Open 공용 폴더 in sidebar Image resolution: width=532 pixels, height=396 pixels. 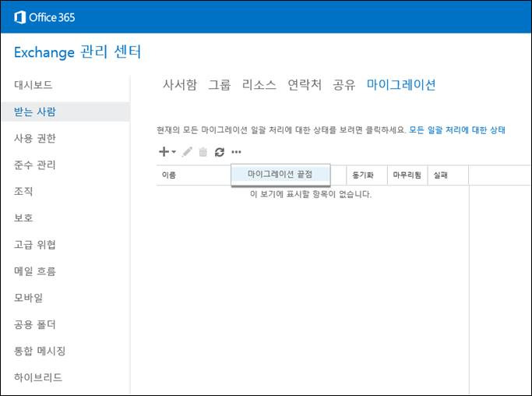click(34, 324)
